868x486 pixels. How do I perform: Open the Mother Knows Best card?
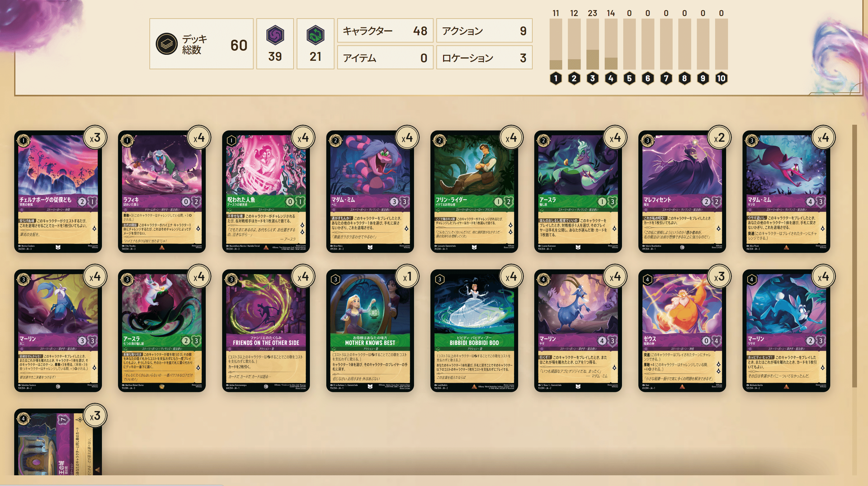(x=370, y=330)
